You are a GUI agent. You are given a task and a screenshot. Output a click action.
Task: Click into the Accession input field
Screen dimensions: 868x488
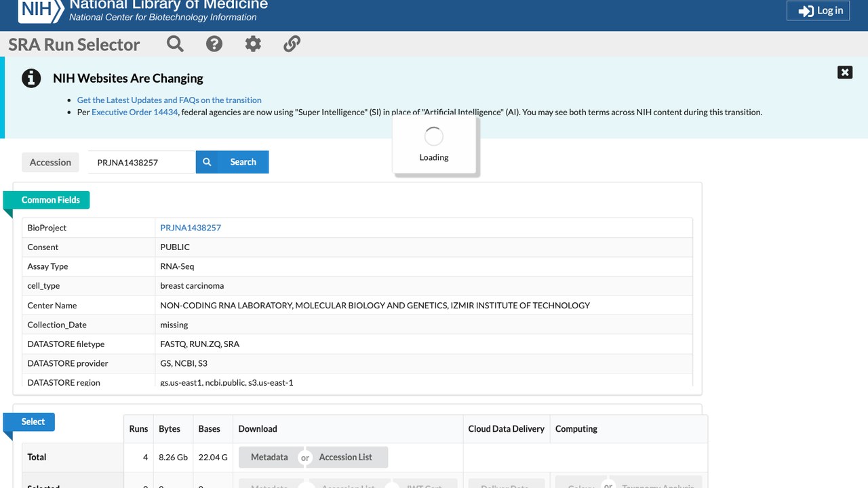pos(142,162)
